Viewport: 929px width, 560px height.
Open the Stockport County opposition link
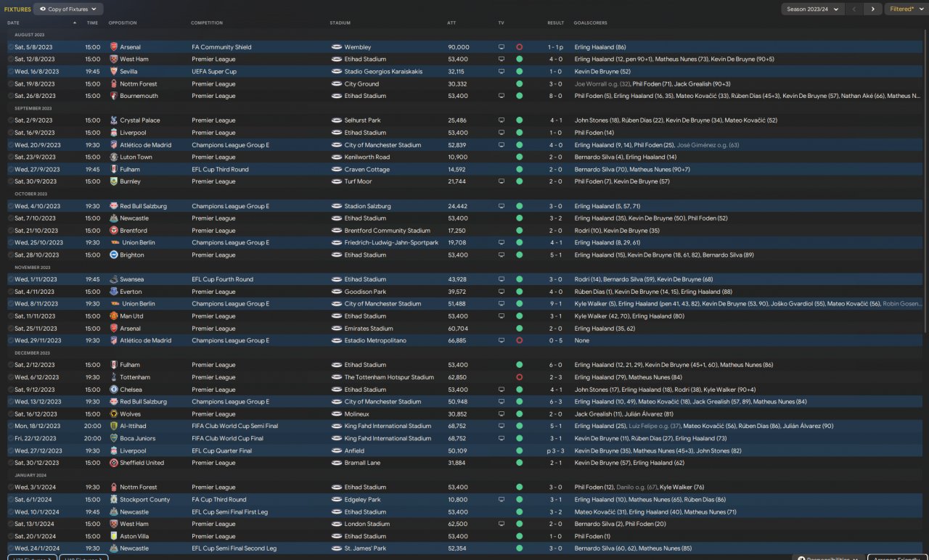[x=145, y=500]
